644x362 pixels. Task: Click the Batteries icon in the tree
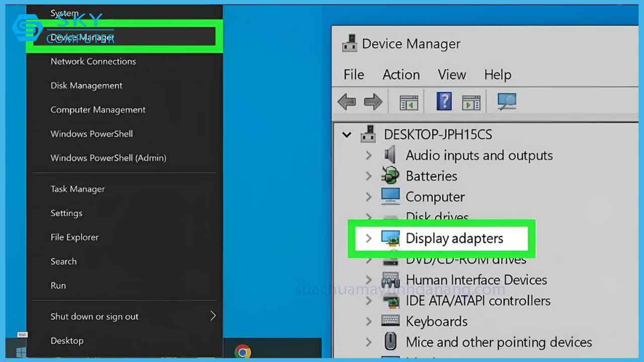coord(390,176)
